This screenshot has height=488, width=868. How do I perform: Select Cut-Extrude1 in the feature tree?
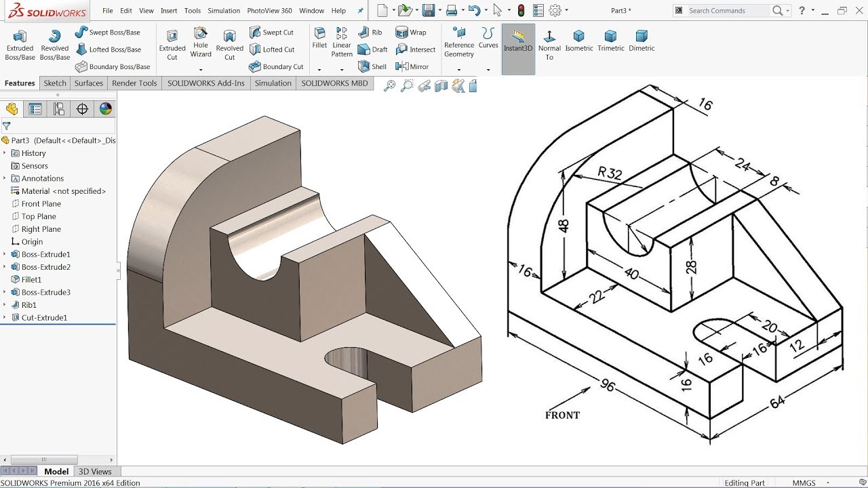44,318
